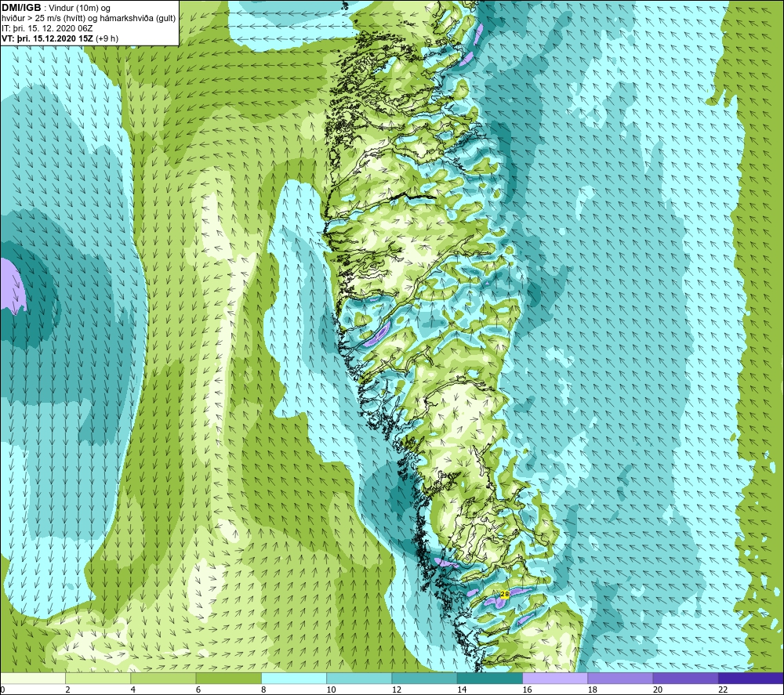Select the 0–2 m/s pale cream legend swatch
The height and width of the screenshot is (695, 784).
(32, 679)
